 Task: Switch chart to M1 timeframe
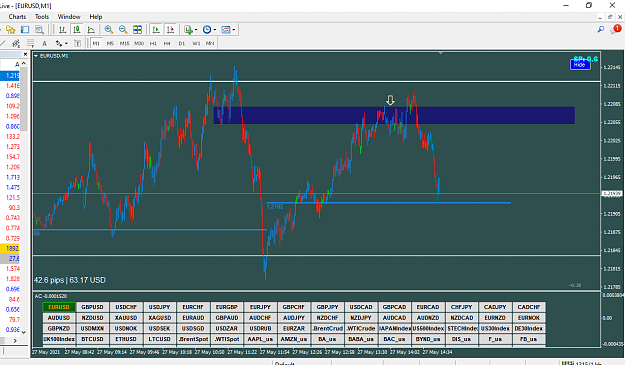coord(96,43)
